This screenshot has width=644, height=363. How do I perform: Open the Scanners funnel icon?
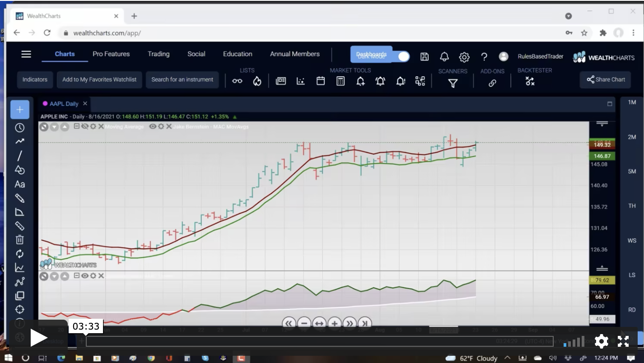coord(453,83)
